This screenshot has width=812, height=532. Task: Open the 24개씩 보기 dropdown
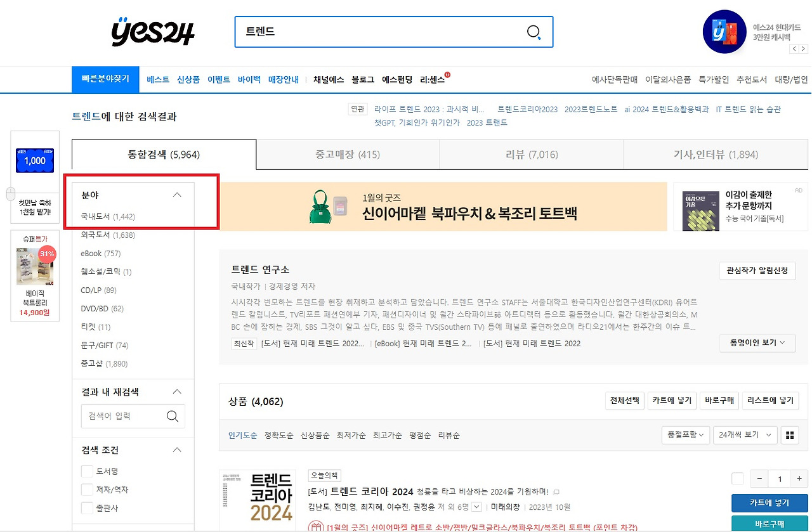coord(745,435)
